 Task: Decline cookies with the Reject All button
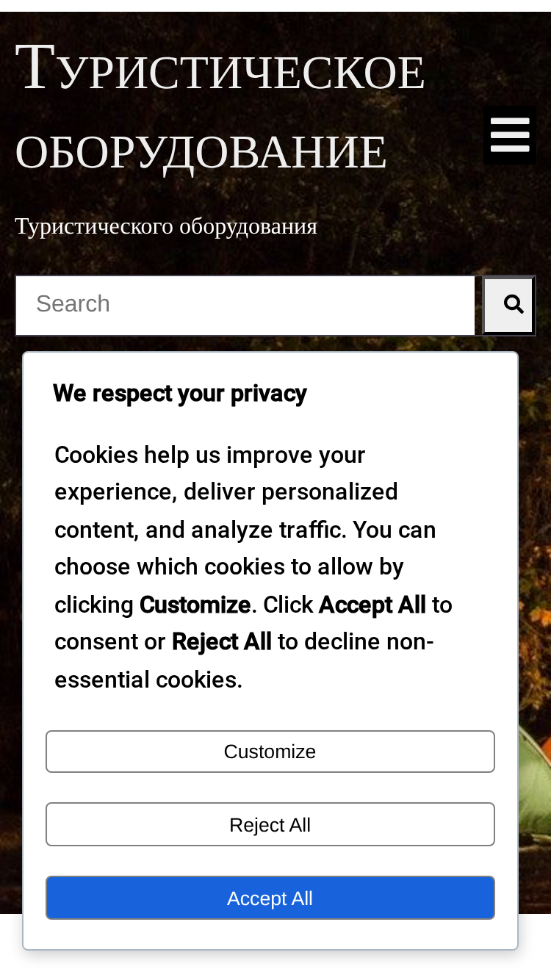click(x=270, y=824)
